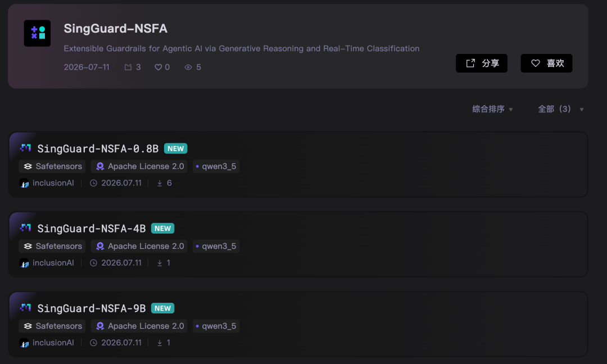Click the SingGuard-NSFA collection logo icon

click(x=37, y=33)
